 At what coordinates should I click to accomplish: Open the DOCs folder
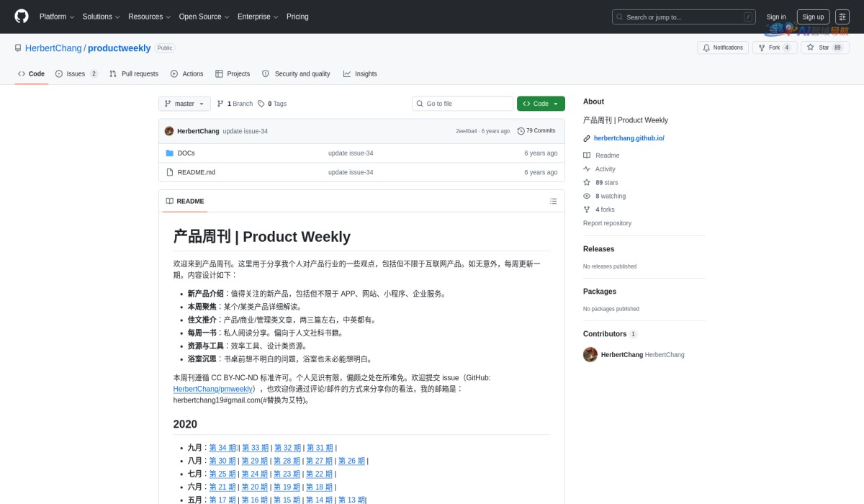(x=186, y=153)
